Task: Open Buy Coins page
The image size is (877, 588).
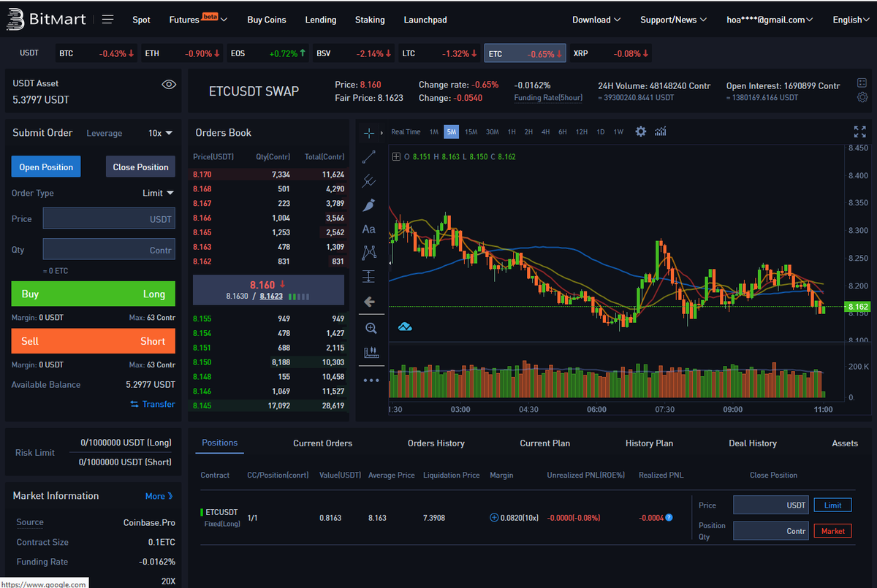Action: pos(267,20)
